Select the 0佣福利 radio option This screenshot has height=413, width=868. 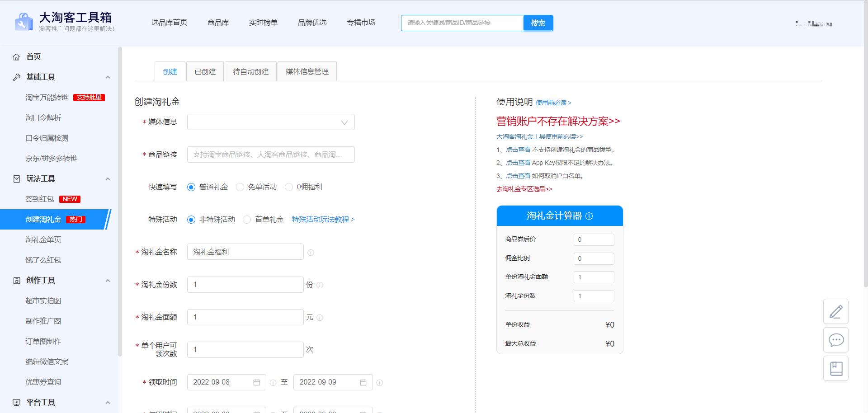[x=289, y=187]
